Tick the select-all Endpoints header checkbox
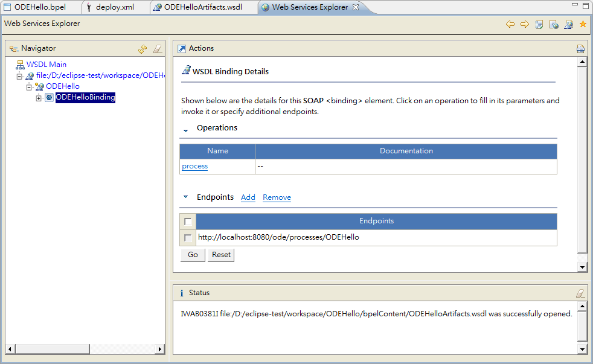593x364 pixels. tap(188, 222)
